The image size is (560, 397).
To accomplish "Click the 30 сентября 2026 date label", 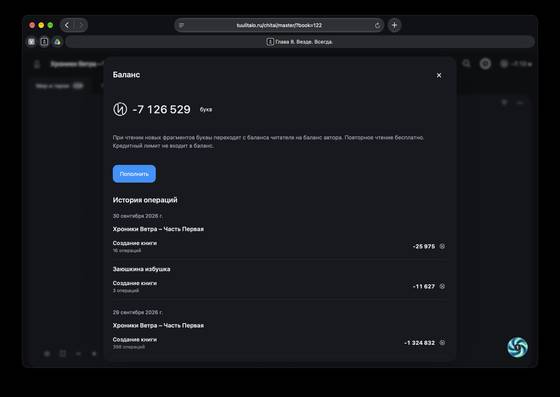I will [138, 216].
